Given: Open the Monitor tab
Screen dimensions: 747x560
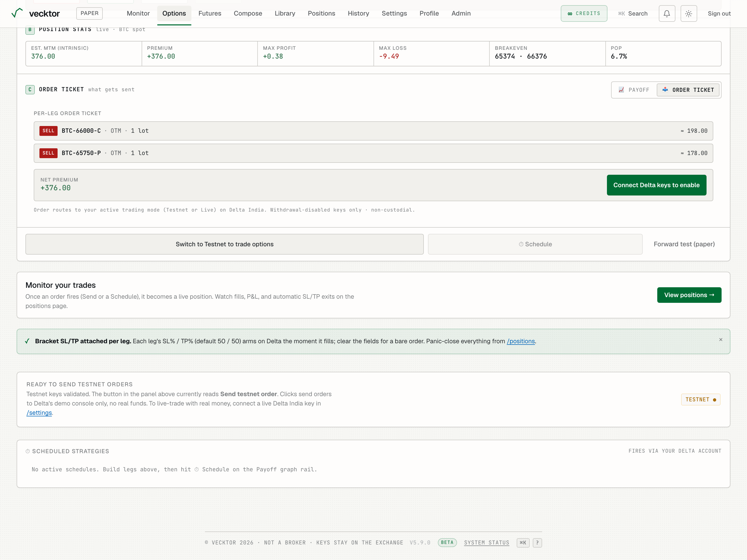Looking at the screenshot, I should pos(138,13).
